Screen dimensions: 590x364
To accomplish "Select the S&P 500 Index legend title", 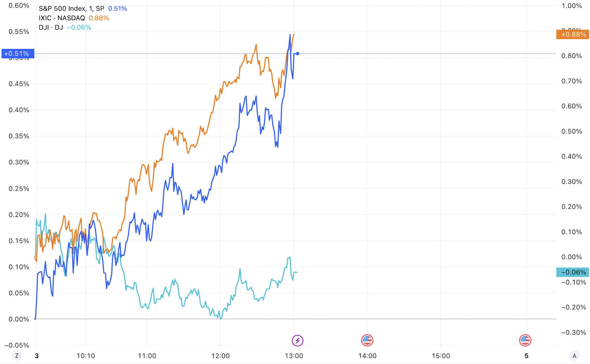I will [x=71, y=9].
